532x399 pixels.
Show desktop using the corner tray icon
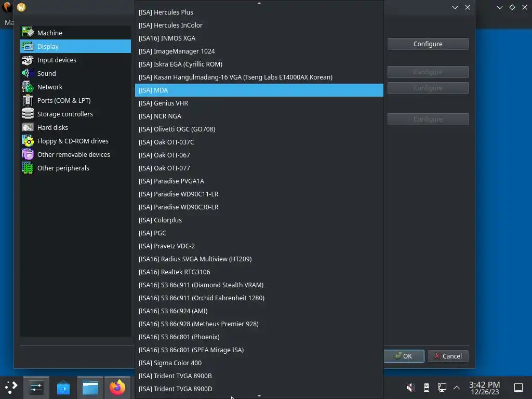coord(518,387)
